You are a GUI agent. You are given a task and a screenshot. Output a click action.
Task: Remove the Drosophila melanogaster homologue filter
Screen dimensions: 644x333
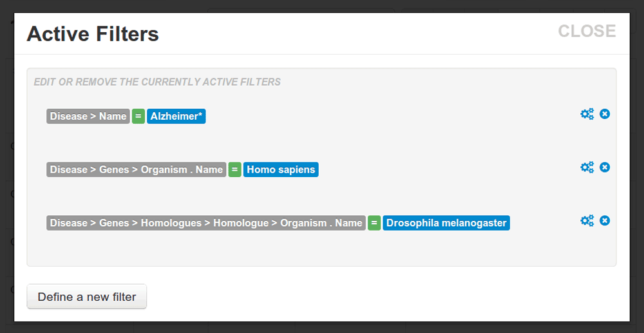click(605, 221)
